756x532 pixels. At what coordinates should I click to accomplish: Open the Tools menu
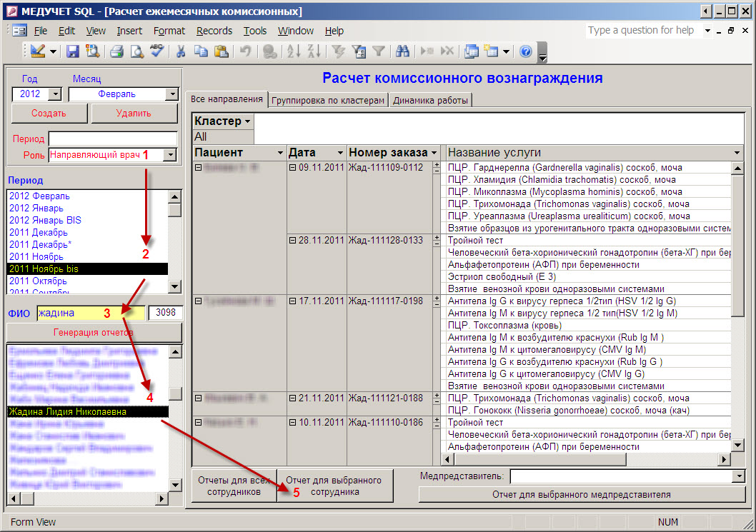tap(254, 31)
